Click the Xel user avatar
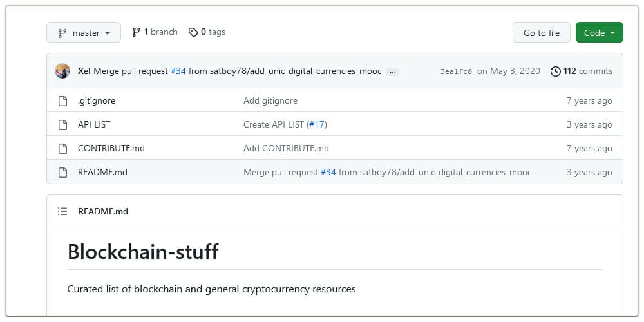 (x=62, y=71)
